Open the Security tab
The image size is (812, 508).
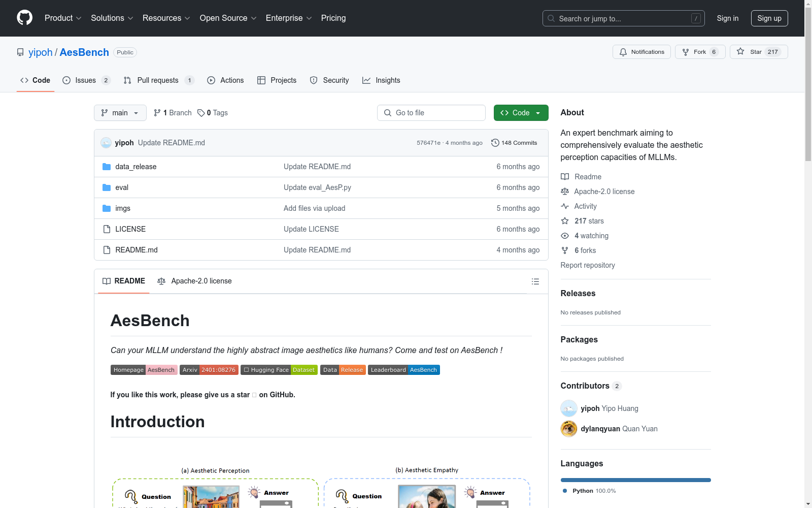click(x=329, y=80)
